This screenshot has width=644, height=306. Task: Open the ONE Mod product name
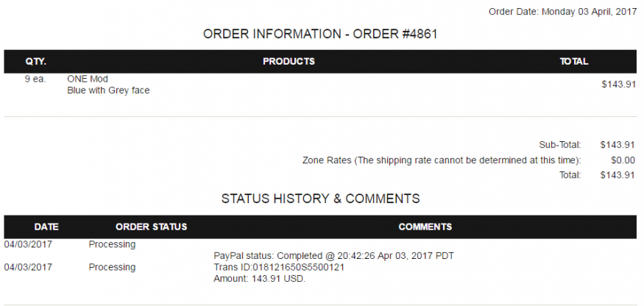pos(88,79)
